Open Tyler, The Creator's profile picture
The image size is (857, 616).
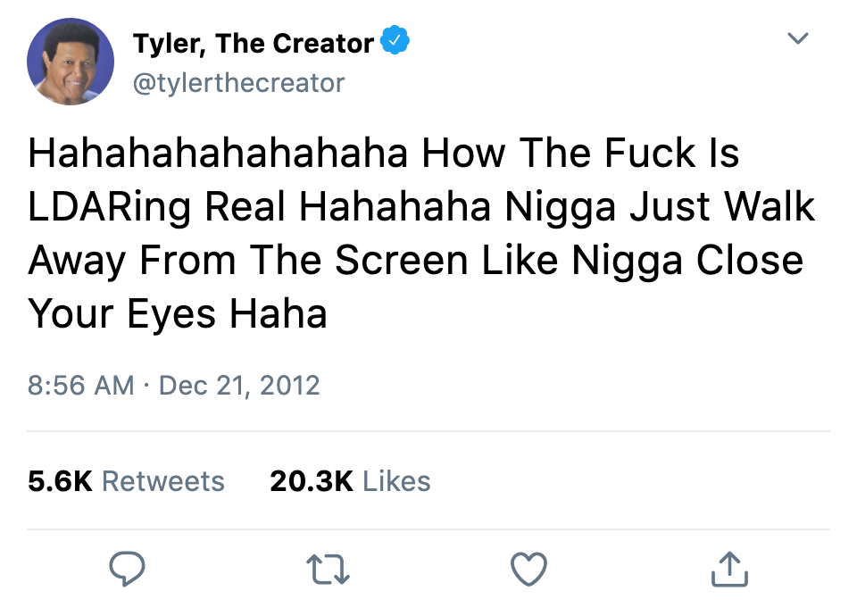[x=71, y=62]
